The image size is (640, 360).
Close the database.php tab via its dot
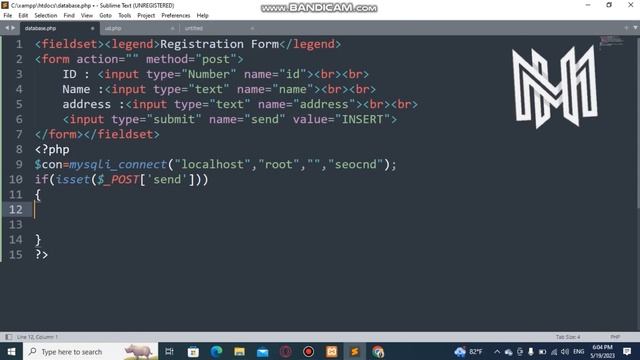point(92,28)
